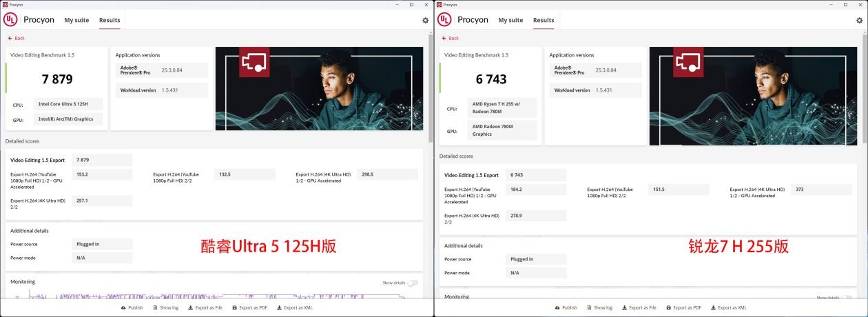Click benchmark thumbnail image in left window
This screenshot has width=868, height=317.
pyautogui.click(x=320, y=88)
